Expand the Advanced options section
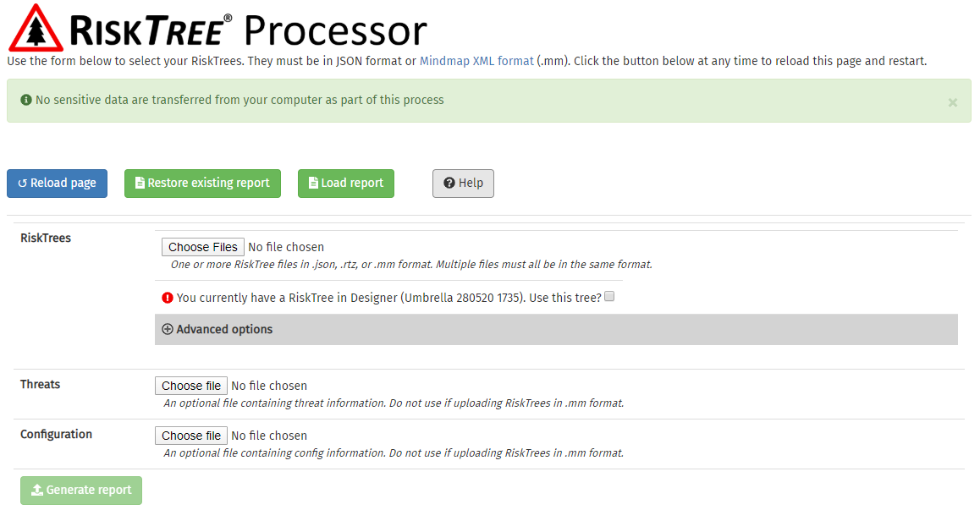The width and height of the screenshot is (980, 510). [x=224, y=329]
